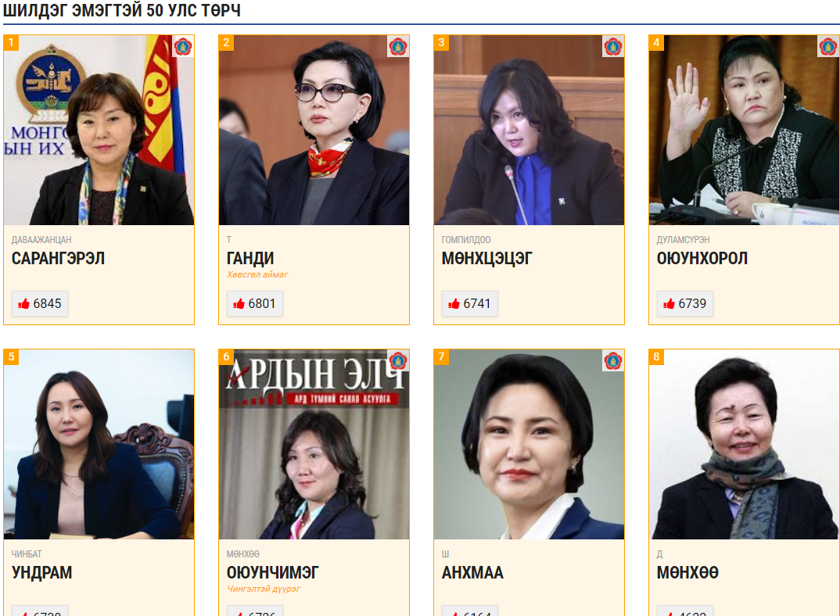This screenshot has width=840, height=616.
Task: Open Сарангэрэл's profile name link
Action: [x=59, y=259]
